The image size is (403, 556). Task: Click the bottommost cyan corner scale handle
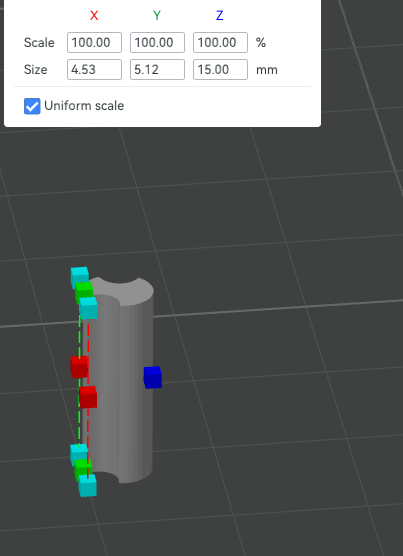point(87,485)
